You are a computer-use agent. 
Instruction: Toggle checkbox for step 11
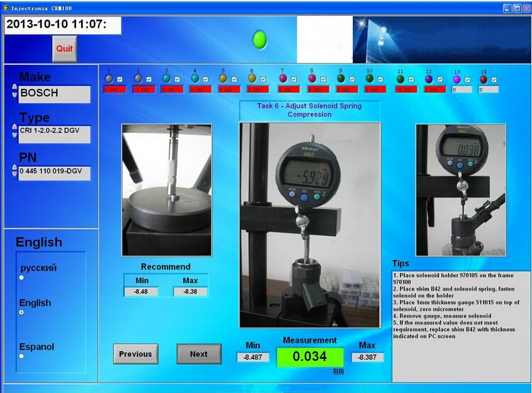411,79
